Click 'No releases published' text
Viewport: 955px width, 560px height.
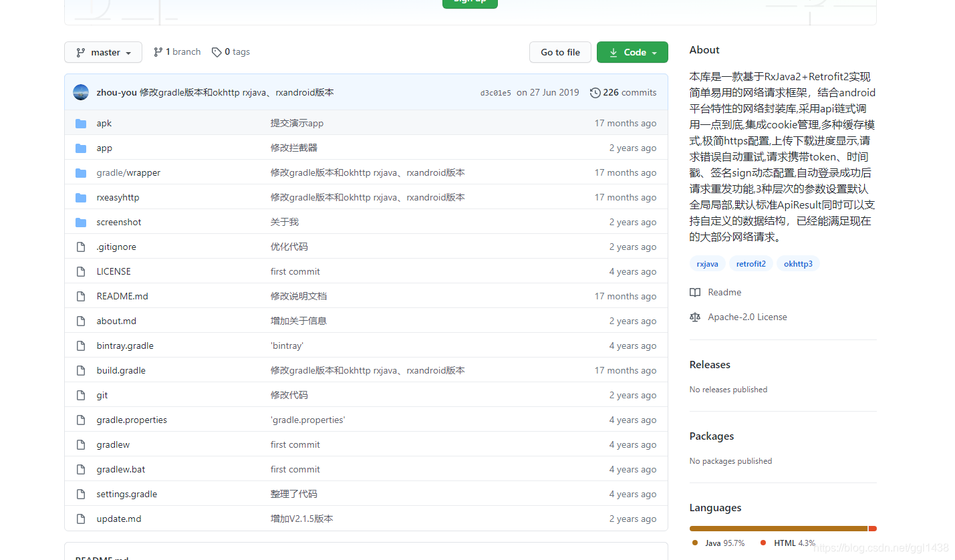coord(728,390)
